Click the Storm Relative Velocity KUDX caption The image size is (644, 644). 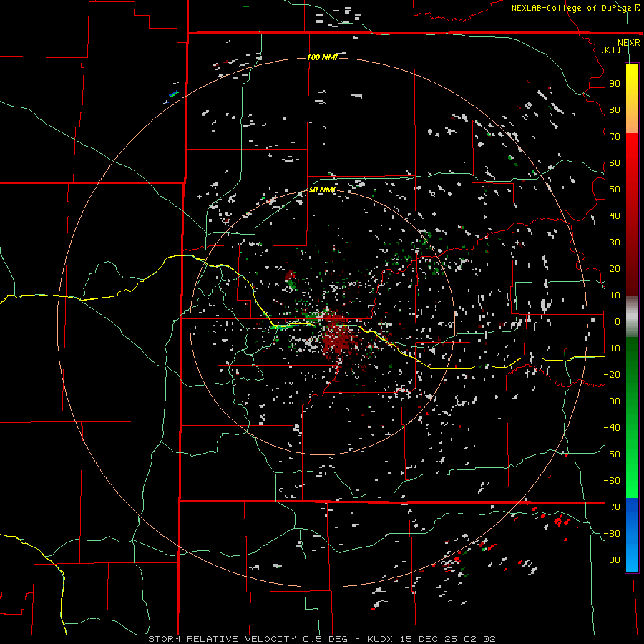coord(321,639)
